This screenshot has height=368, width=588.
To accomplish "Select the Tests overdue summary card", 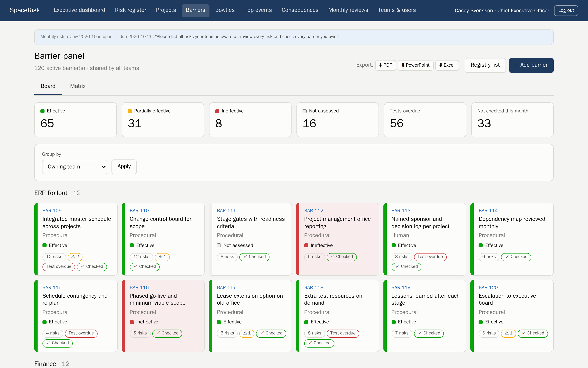I will pos(425,120).
